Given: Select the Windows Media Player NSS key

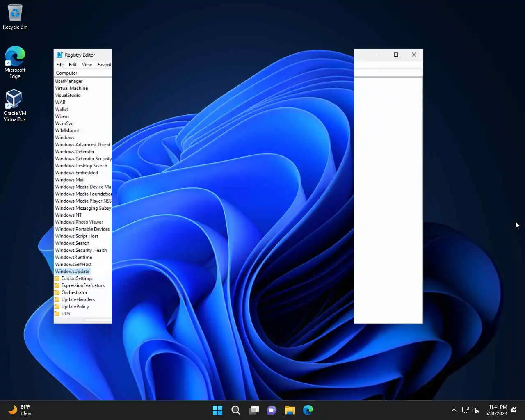Looking at the screenshot, I should (83, 201).
